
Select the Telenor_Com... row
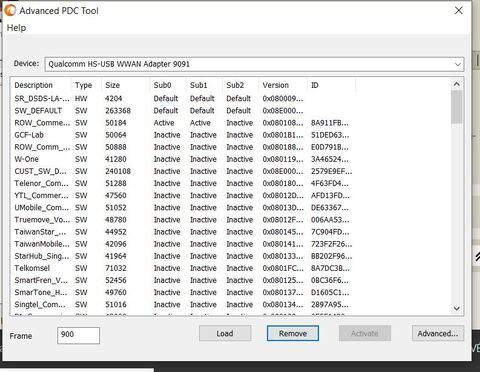(x=183, y=183)
